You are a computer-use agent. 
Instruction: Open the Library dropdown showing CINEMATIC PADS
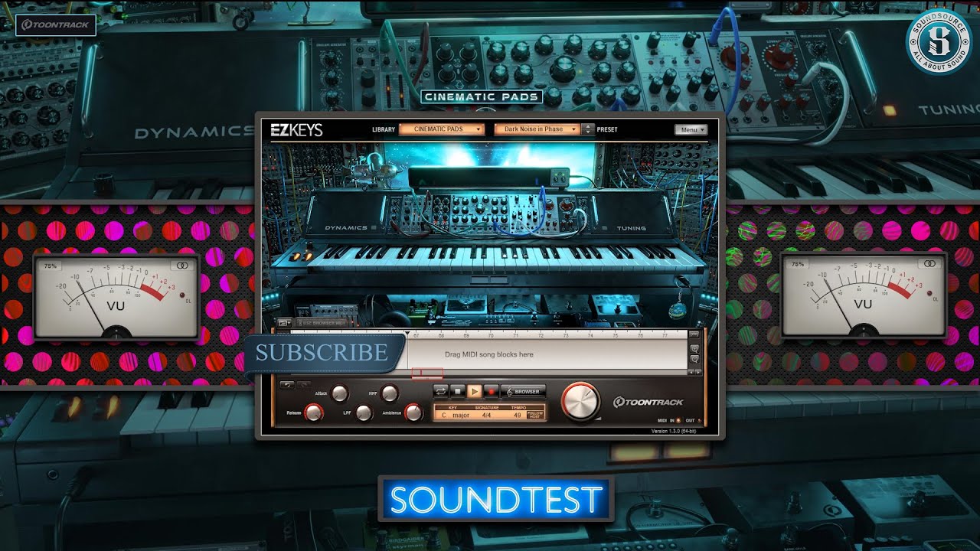[x=442, y=129]
